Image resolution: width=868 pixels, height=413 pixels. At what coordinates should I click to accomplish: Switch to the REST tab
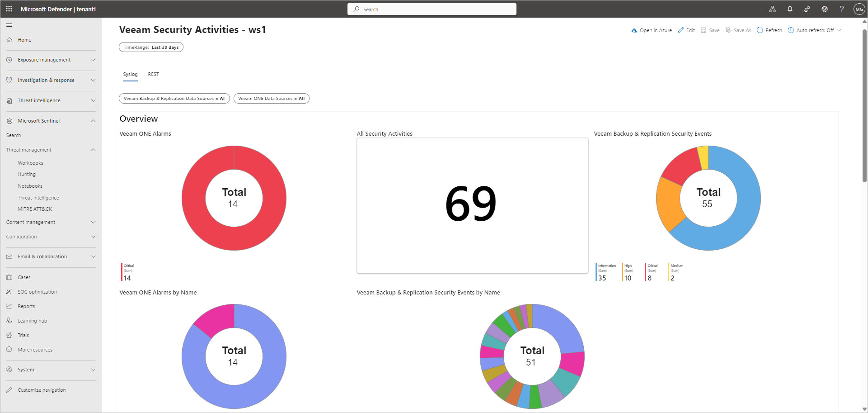click(153, 74)
